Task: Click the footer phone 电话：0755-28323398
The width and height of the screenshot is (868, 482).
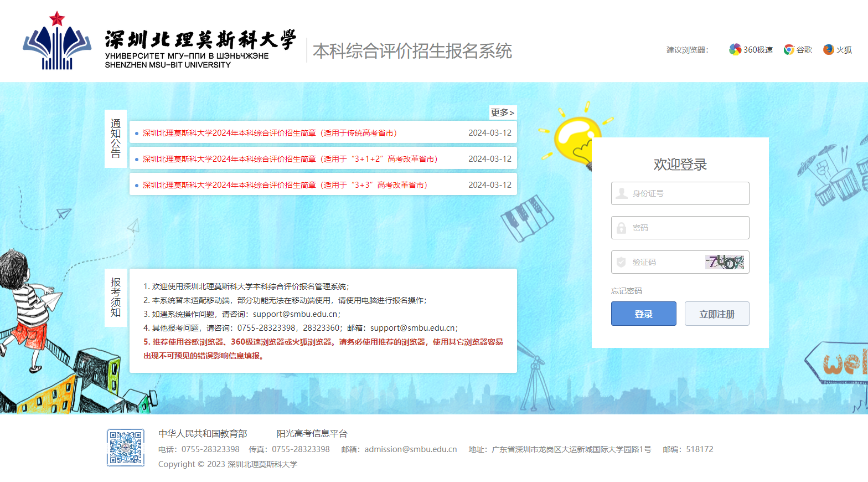Action: coord(199,449)
